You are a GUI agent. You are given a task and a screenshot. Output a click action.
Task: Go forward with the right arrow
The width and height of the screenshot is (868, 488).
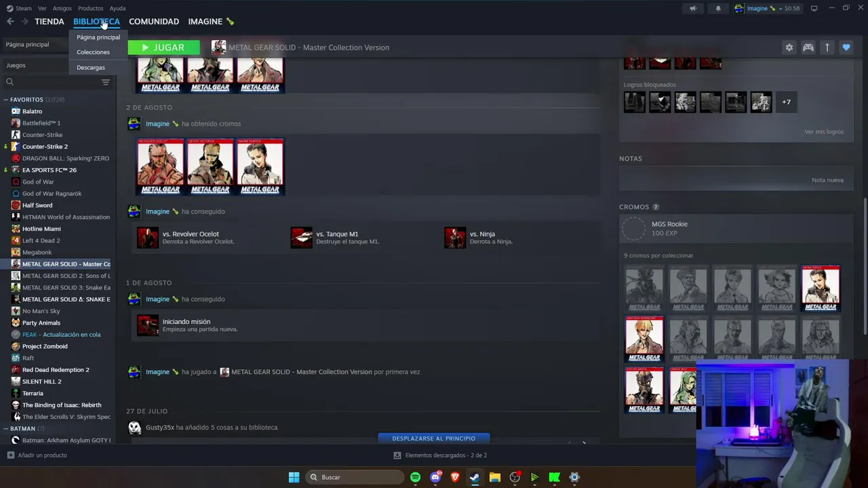click(x=24, y=22)
